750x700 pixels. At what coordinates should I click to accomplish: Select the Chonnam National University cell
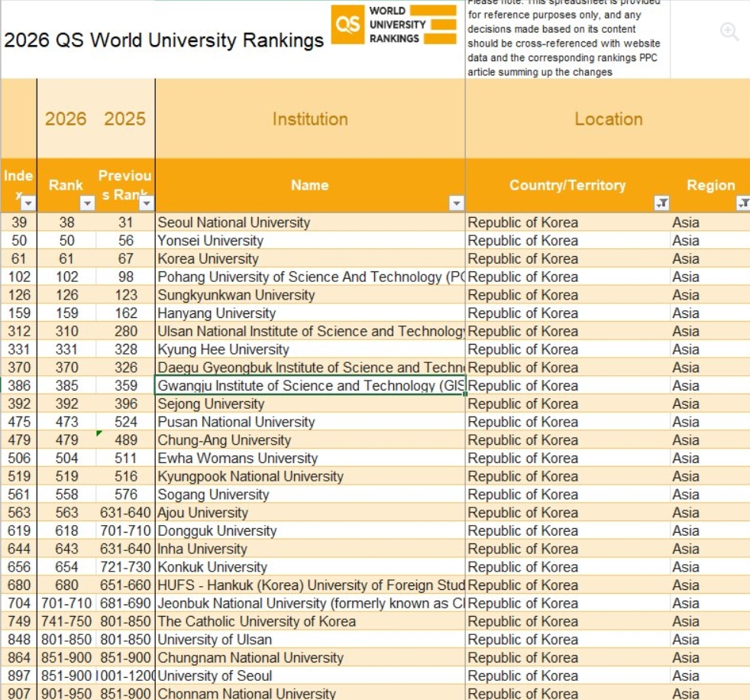(x=310, y=694)
